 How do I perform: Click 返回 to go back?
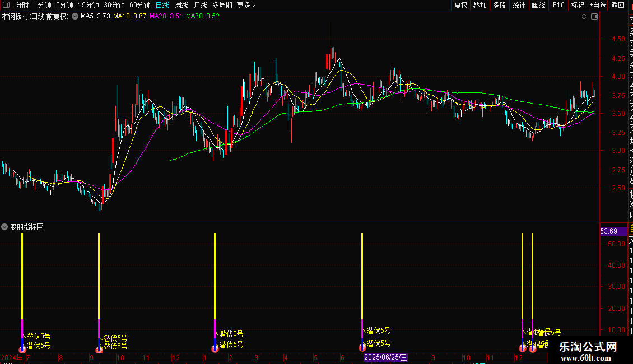click(x=618, y=5)
